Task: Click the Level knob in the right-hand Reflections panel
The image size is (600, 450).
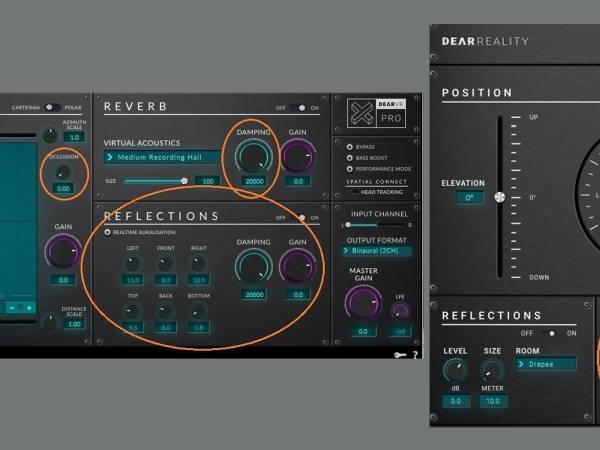Action: 455,370
